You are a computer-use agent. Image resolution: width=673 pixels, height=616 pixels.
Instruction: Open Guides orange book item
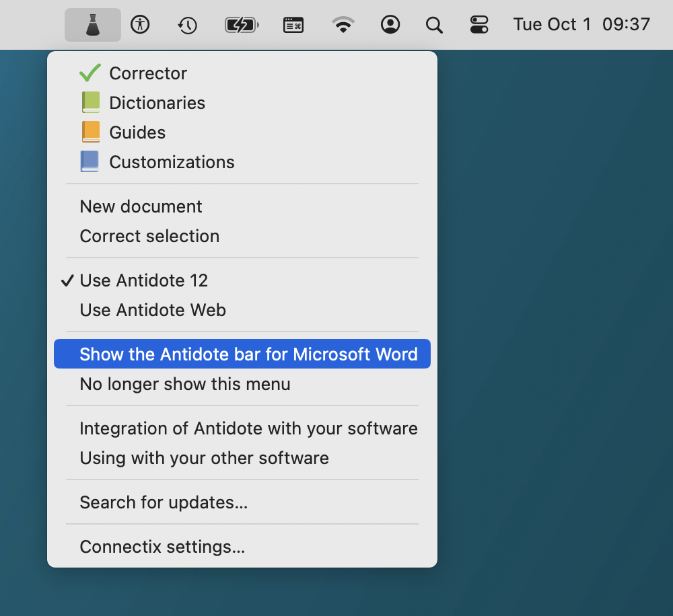coord(242,132)
